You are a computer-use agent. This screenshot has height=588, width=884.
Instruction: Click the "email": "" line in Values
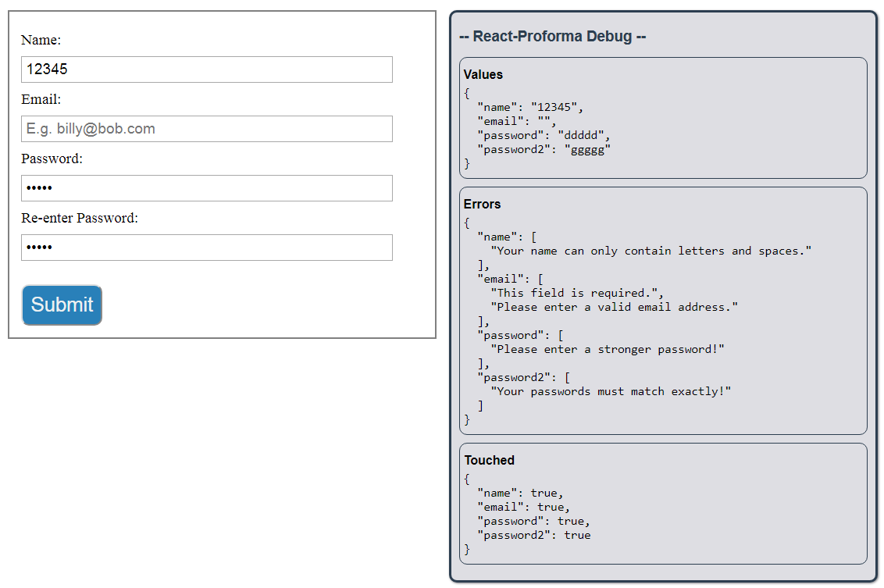coord(516,121)
